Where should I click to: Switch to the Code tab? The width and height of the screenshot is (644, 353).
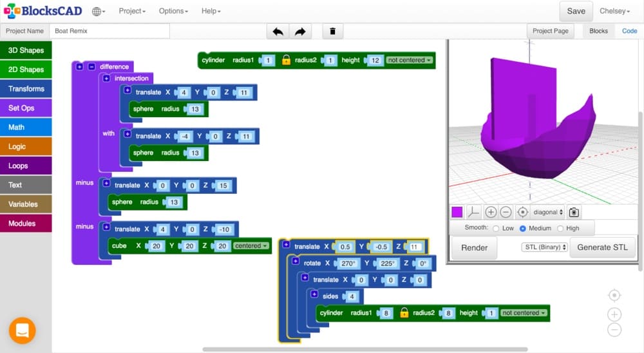click(629, 31)
